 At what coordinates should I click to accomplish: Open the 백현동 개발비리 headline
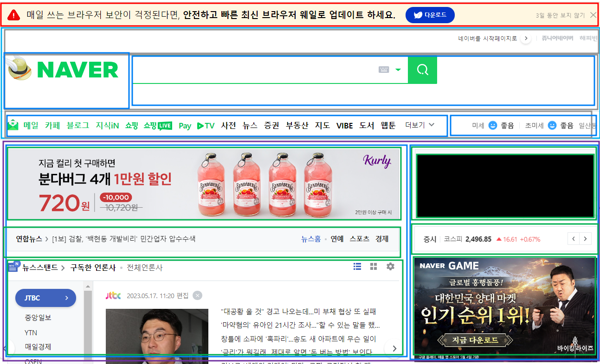pyautogui.click(x=124, y=239)
